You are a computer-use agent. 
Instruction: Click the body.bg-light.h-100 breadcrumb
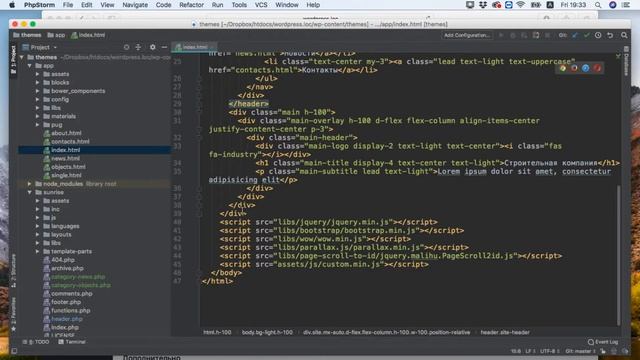pyautogui.click(x=267, y=332)
